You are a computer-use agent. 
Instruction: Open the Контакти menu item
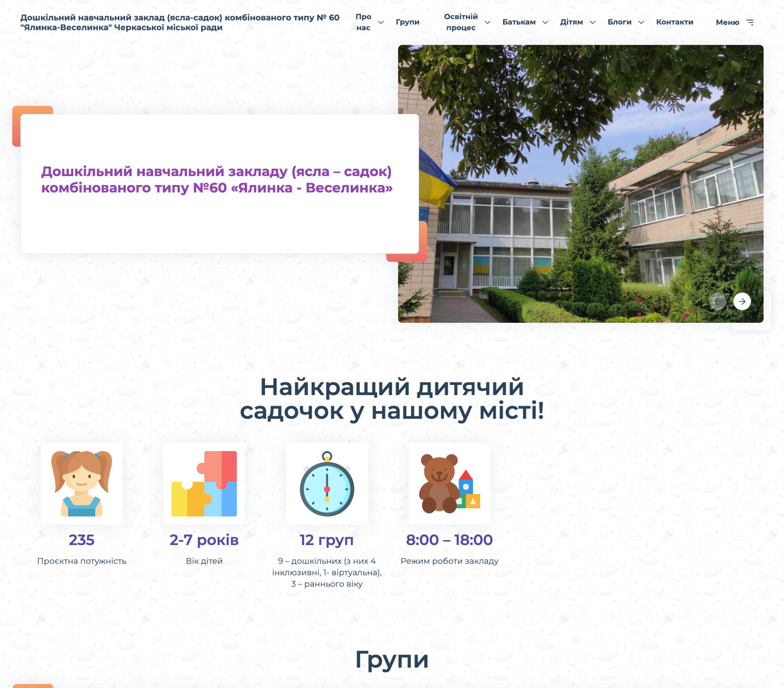click(674, 22)
